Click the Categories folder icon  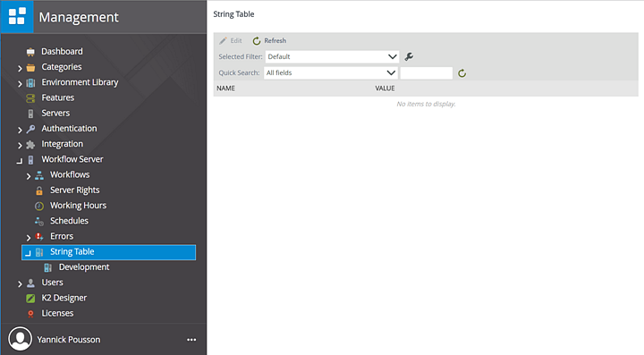pos(30,68)
